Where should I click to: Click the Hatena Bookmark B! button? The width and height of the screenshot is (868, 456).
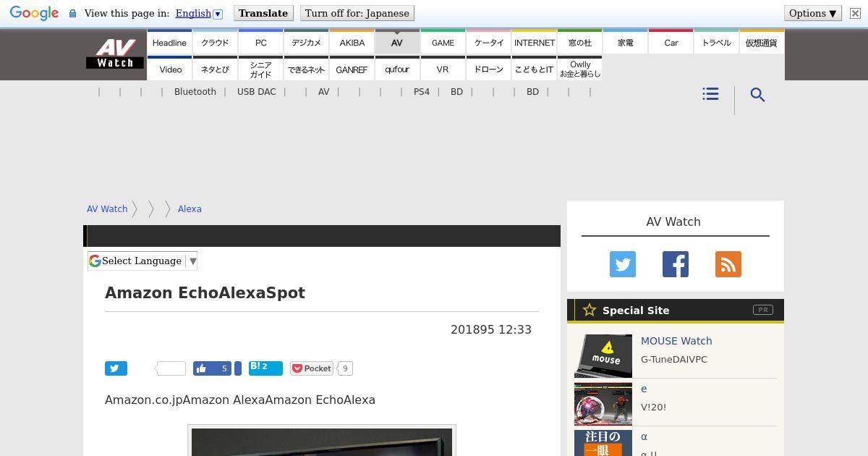tap(265, 368)
